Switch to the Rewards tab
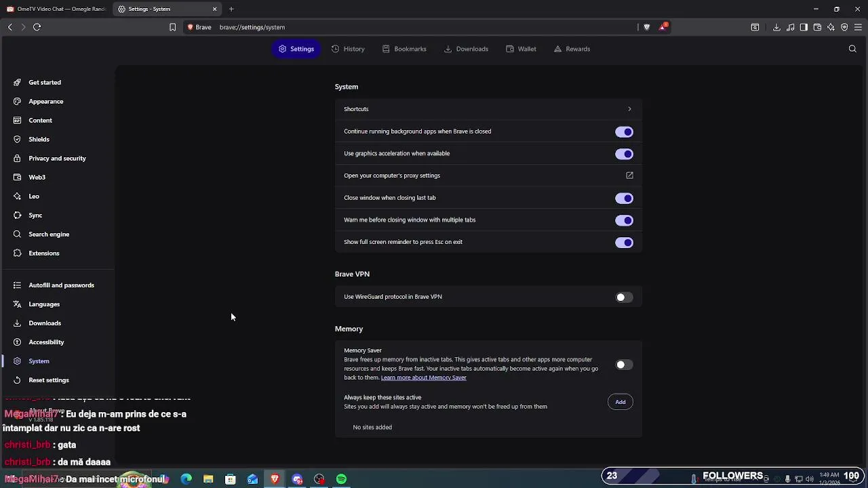Screen dimensions: 868x488 click(572, 49)
